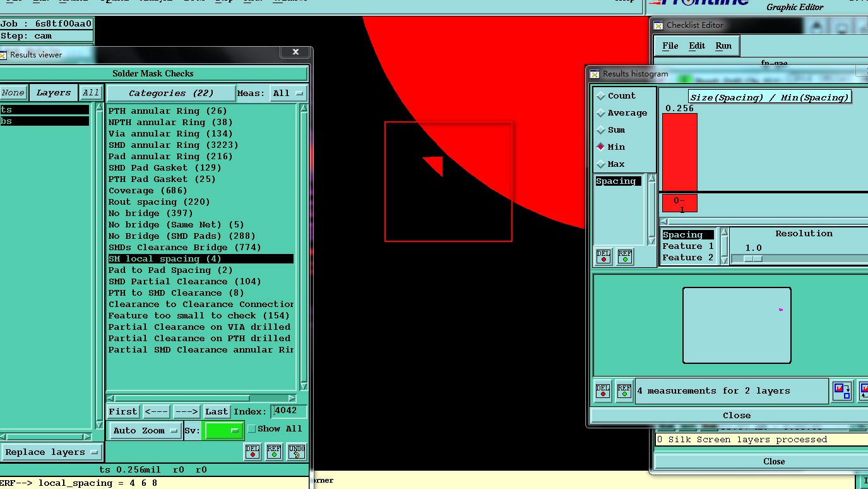Select the bs layer row
Image resolution: width=868 pixels, height=489 pixels.
pyautogui.click(x=44, y=121)
